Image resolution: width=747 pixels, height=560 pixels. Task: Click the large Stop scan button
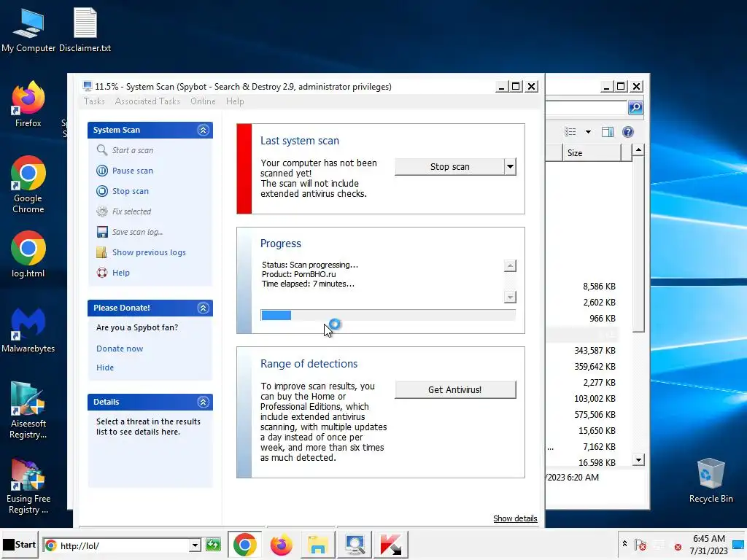click(x=449, y=167)
